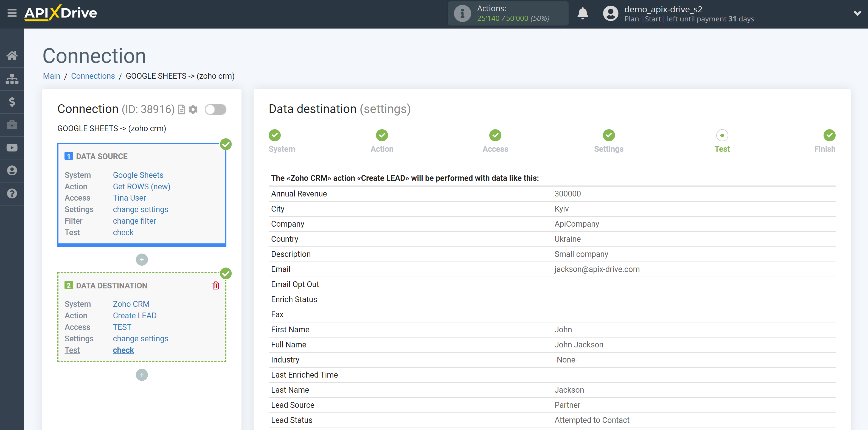Image resolution: width=868 pixels, height=430 pixels.
Task: Select the Industry value -None-
Action: [x=566, y=359]
